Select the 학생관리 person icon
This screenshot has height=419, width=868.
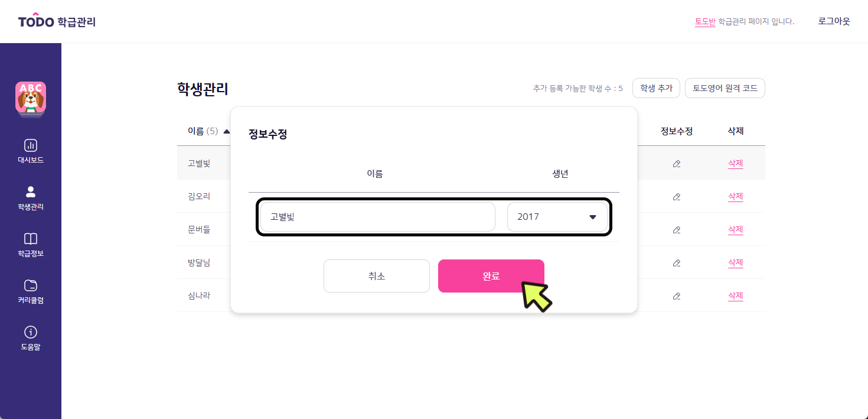(31, 192)
